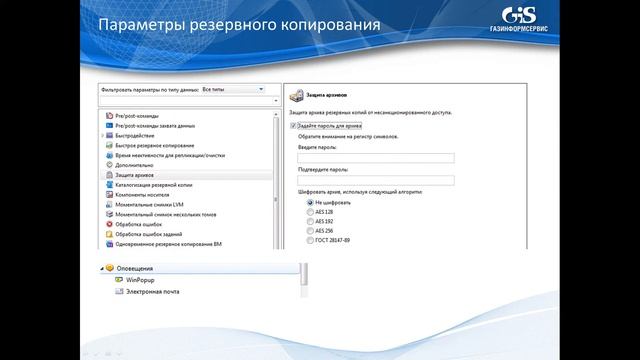
Task: Select the Защита архивов list row text
Action: (135, 175)
